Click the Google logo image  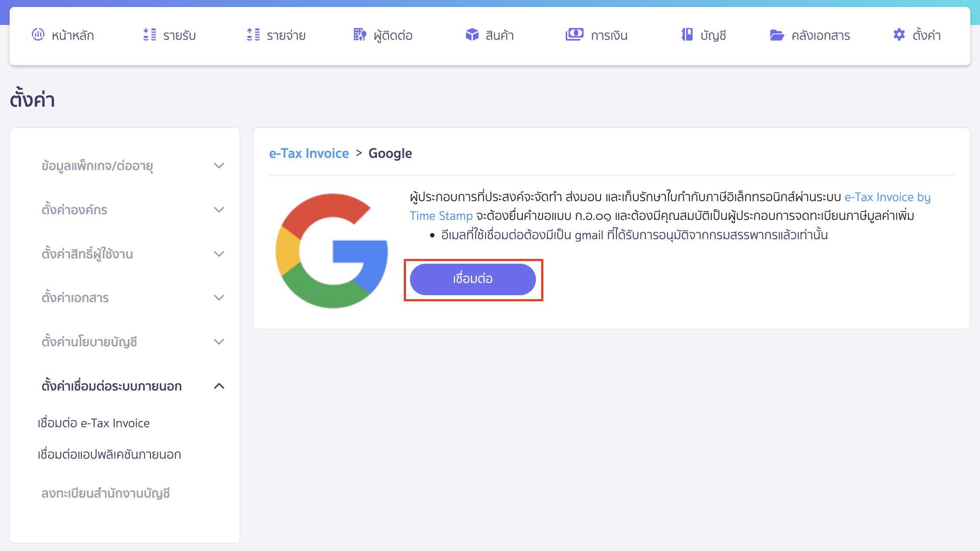pos(332,251)
